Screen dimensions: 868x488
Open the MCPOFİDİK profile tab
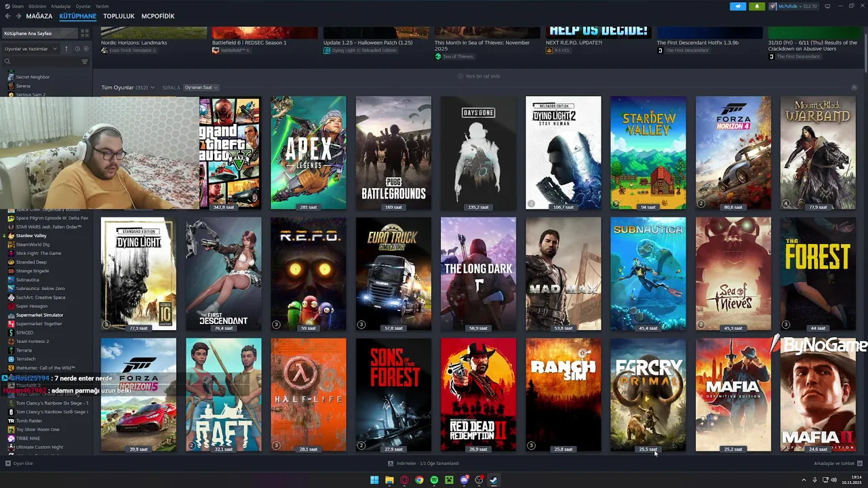click(x=158, y=16)
